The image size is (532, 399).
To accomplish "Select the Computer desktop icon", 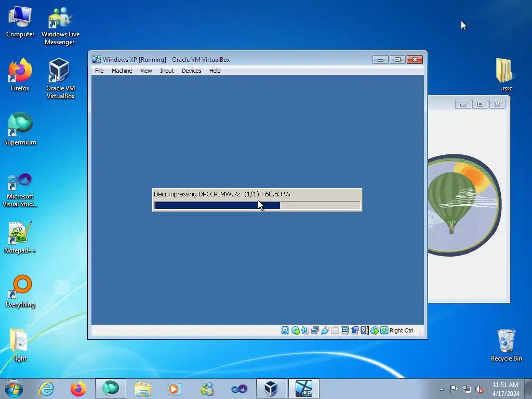I will tap(20, 22).
